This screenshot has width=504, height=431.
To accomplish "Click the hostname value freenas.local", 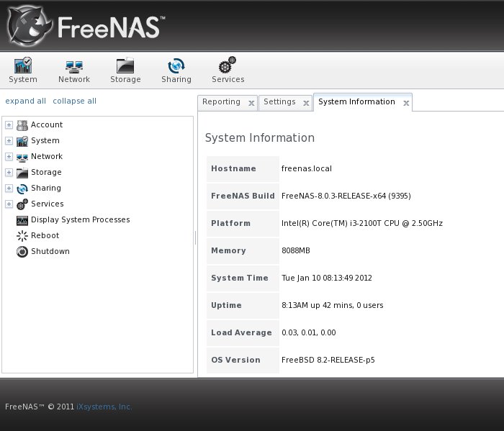I will [306, 168].
